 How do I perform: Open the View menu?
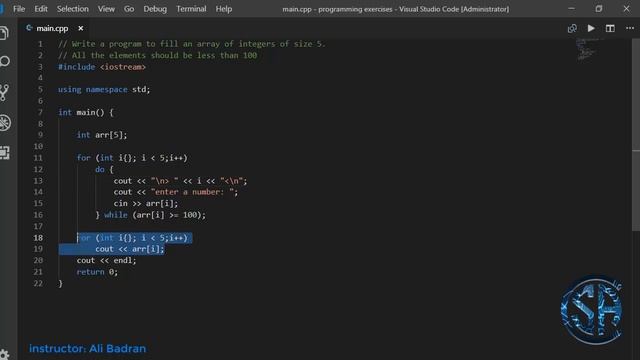(x=106, y=9)
